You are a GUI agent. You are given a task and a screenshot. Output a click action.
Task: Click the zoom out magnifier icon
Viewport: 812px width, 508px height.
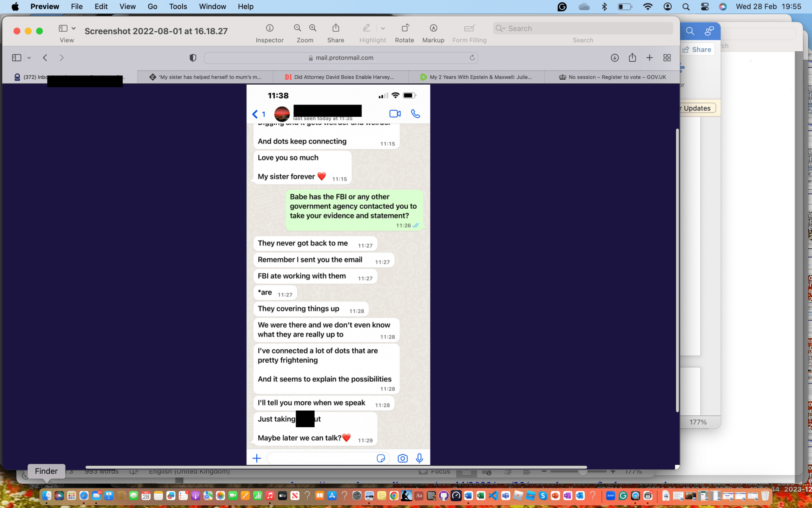pos(297,28)
